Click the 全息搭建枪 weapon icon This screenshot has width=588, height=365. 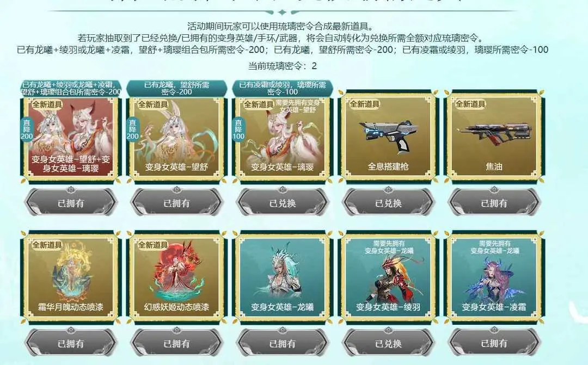pos(388,137)
